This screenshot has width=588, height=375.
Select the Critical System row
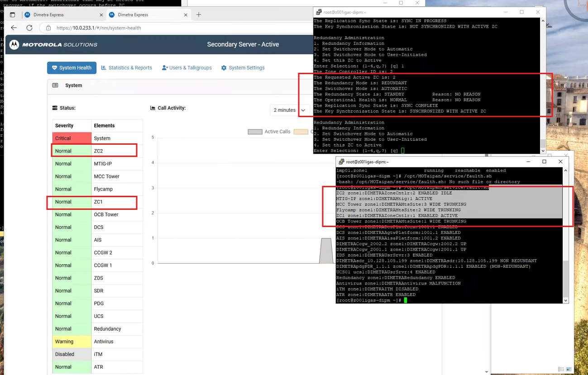(98, 138)
